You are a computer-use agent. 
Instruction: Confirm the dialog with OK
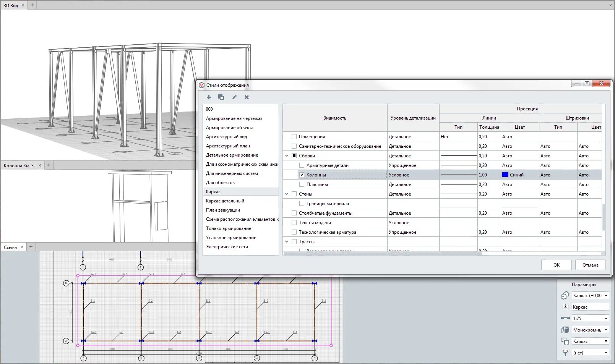(x=556, y=265)
